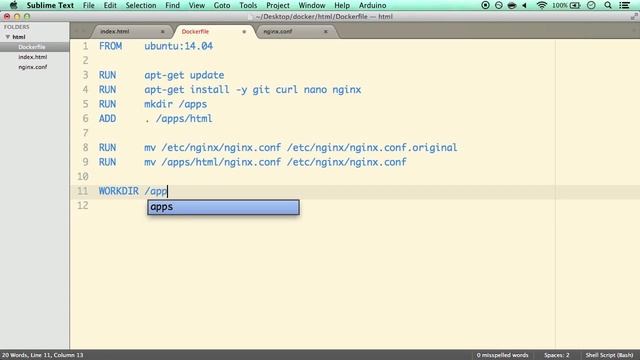Click the ADD keyword on line 6

(x=107, y=118)
